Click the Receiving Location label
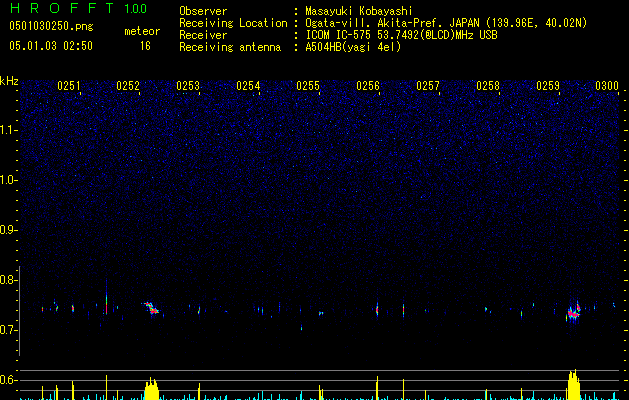The width and height of the screenshot is (629, 400). pos(233,23)
